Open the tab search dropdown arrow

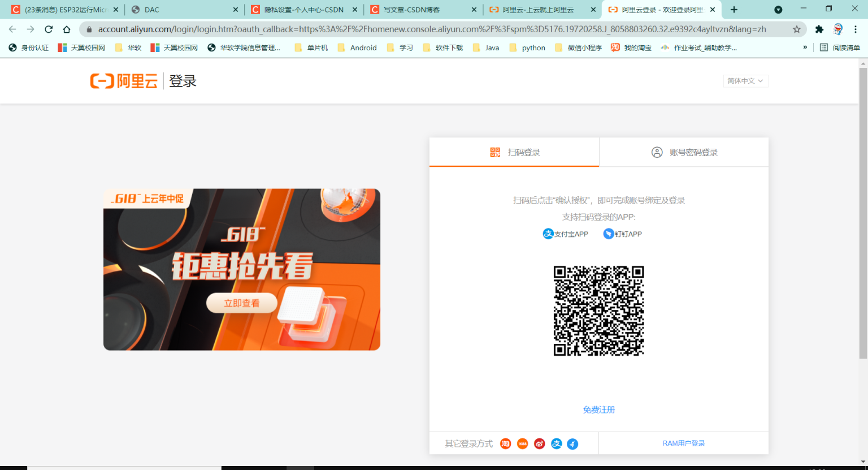pos(778,10)
